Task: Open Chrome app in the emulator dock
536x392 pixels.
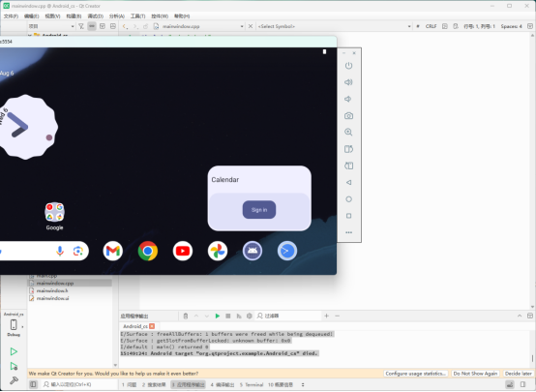Action: coord(148,251)
